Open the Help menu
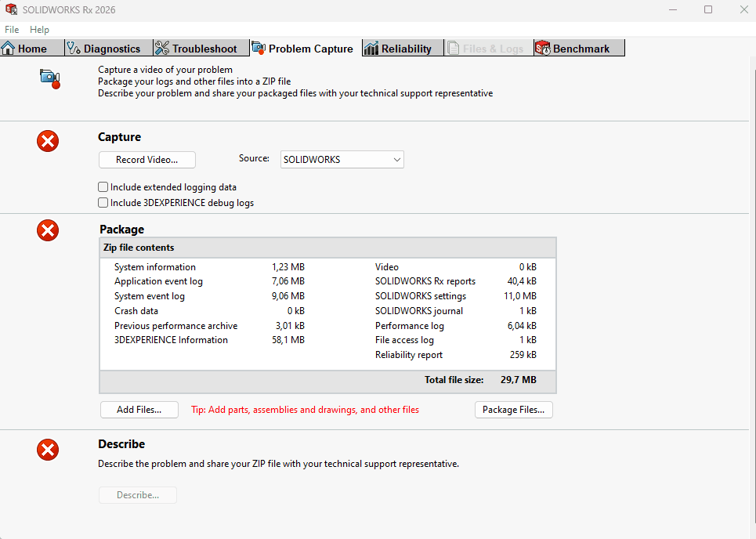 point(39,30)
